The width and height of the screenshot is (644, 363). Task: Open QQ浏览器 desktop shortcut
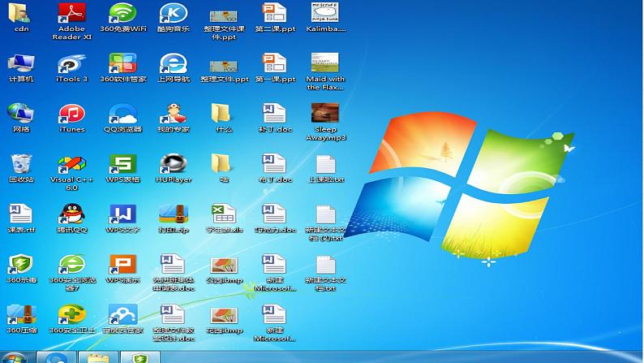point(122,118)
